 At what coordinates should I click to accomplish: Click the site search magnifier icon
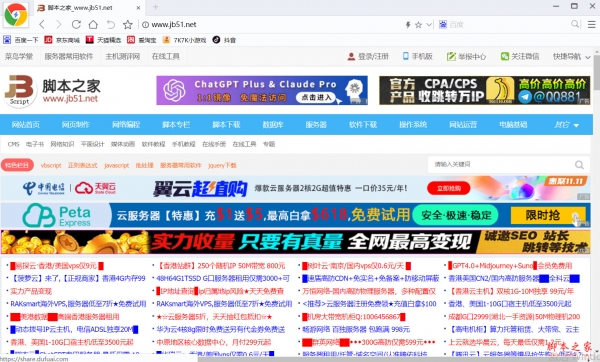[x=579, y=165]
